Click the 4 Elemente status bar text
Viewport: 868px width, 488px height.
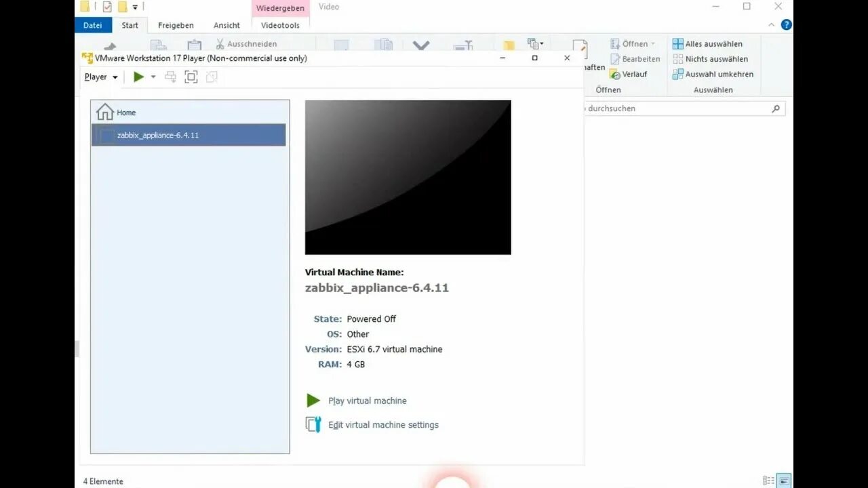coord(103,481)
